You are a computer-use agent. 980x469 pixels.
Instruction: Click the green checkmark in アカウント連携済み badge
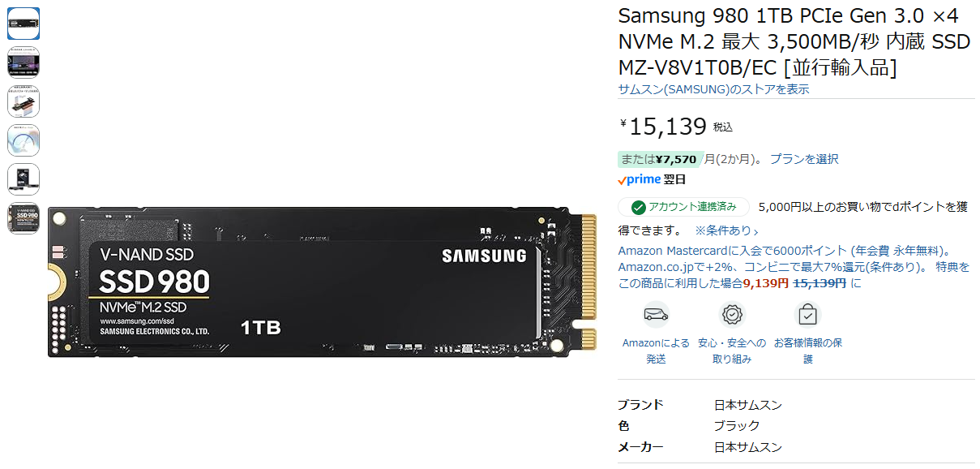[639, 207]
